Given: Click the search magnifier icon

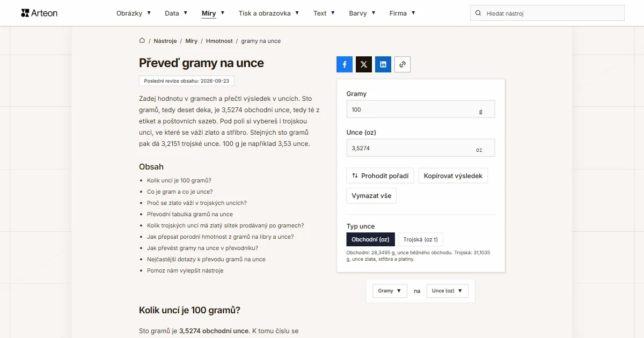Looking at the screenshot, I should pos(478,13).
